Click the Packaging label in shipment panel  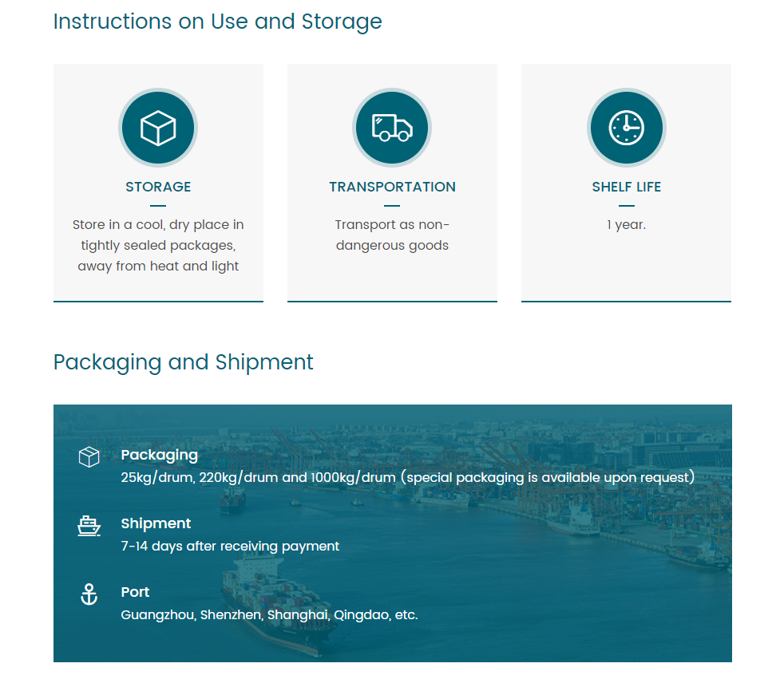pyautogui.click(x=159, y=455)
